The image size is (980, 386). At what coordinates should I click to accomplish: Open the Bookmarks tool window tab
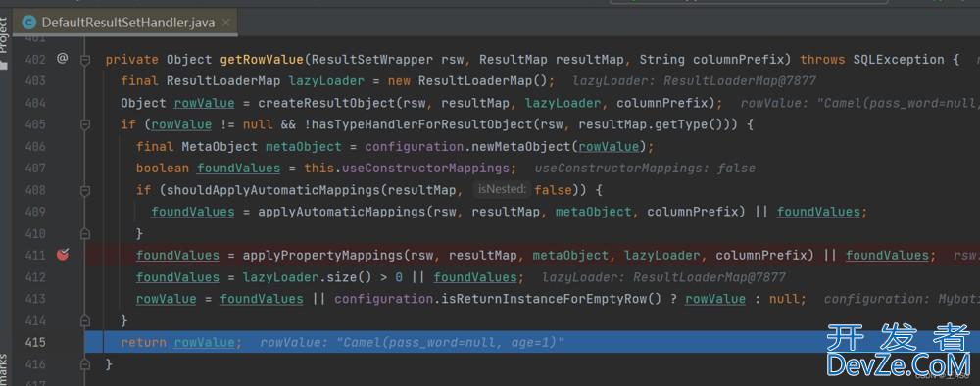click(3, 369)
